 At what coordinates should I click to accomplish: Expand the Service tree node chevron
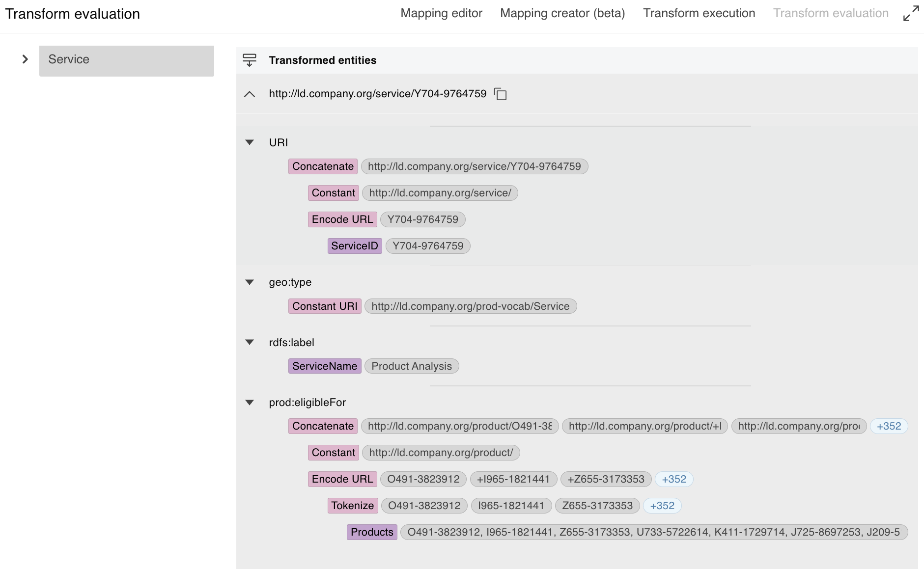click(x=25, y=59)
